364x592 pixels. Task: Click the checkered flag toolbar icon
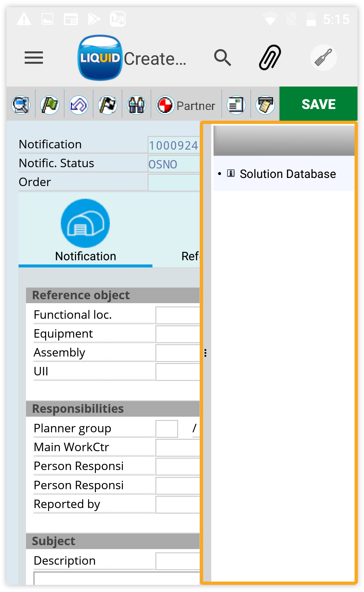[x=108, y=105]
